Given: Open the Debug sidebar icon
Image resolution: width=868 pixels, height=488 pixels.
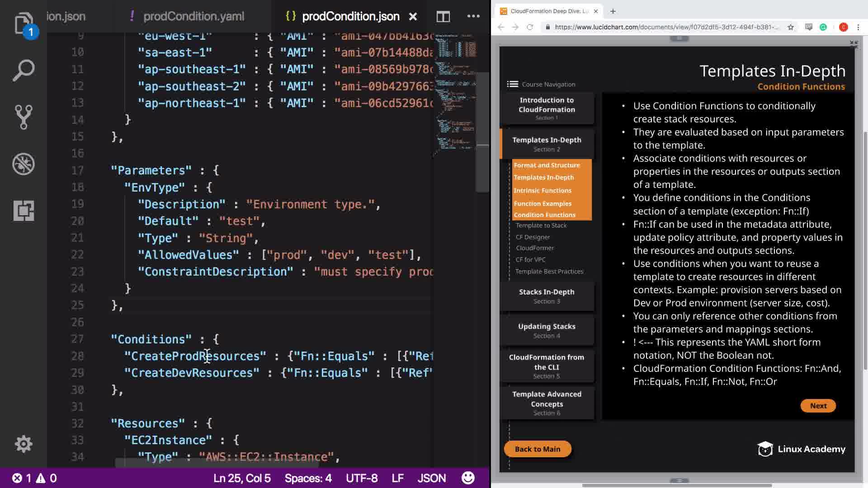Looking at the screenshot, I should coord(24,164).
